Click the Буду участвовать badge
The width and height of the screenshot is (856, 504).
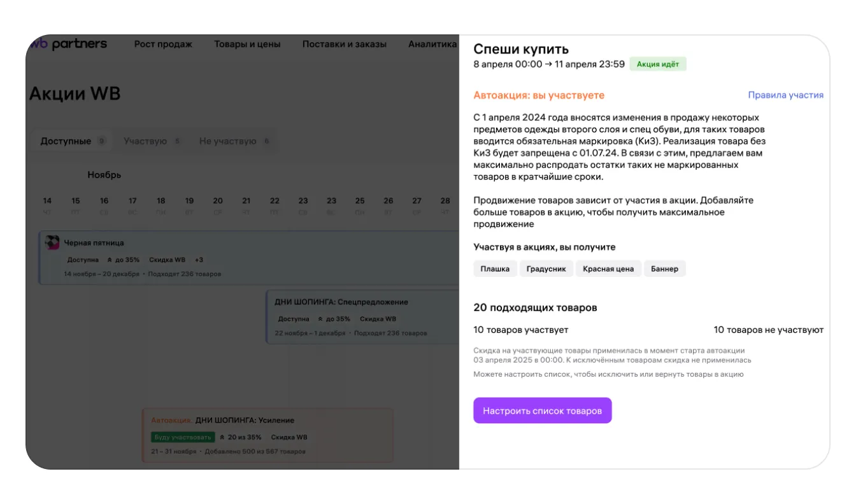click(182, 437)
